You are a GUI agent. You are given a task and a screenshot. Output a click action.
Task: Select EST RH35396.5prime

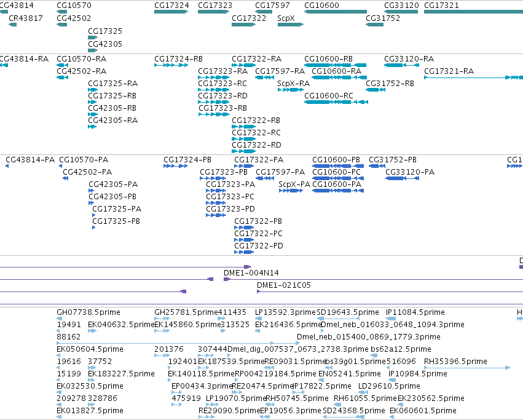click(455, 361)
